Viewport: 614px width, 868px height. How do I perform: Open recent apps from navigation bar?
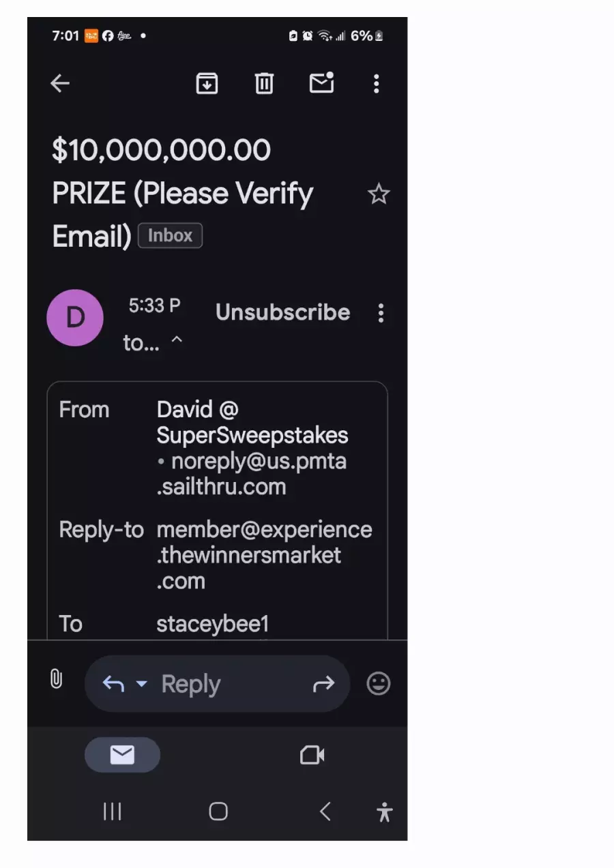pyautogui.click(x=112, y=811)
